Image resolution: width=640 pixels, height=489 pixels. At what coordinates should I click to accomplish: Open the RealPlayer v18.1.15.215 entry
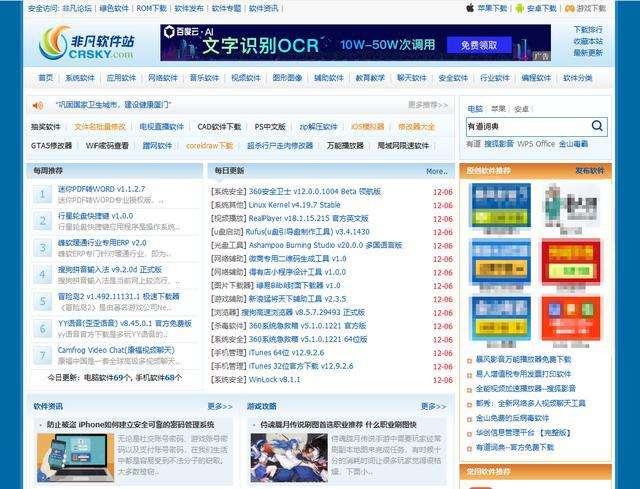(x=309, y=218)
